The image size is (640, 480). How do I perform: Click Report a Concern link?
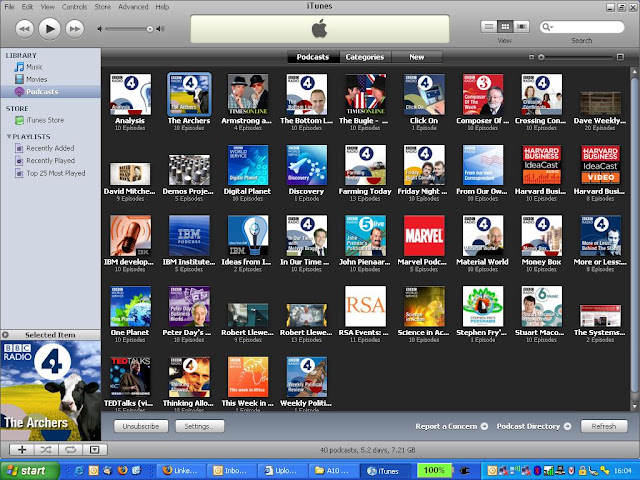point(451,426)
